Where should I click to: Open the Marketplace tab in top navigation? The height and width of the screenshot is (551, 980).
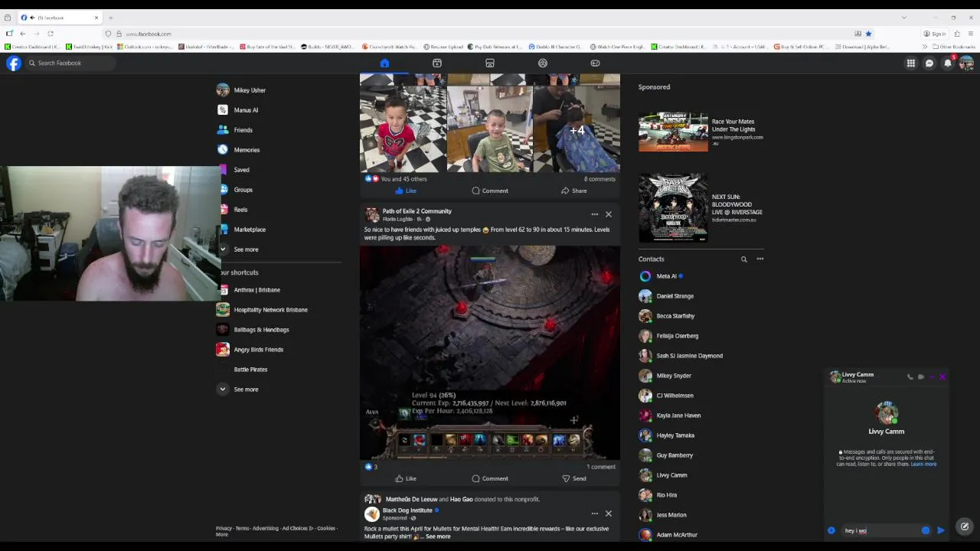point(490,64)
